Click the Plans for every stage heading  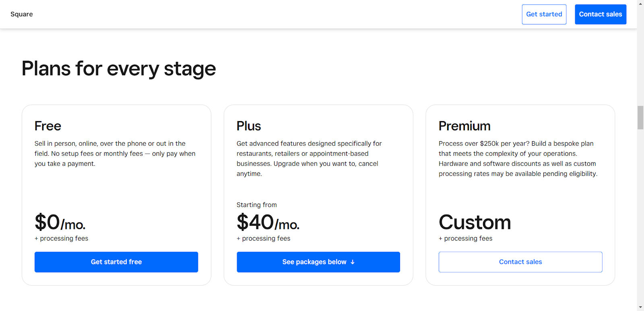pyautogui.click(x=118, y=69)
